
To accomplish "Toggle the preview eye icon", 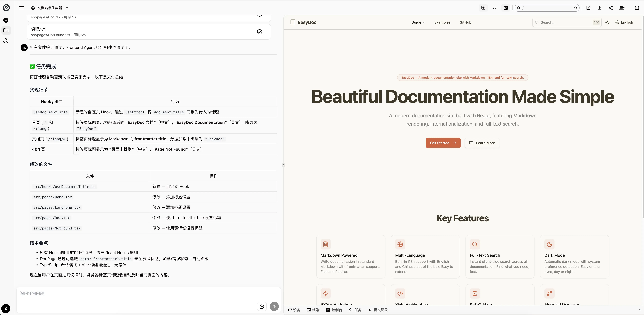I will tap(506, 8).
